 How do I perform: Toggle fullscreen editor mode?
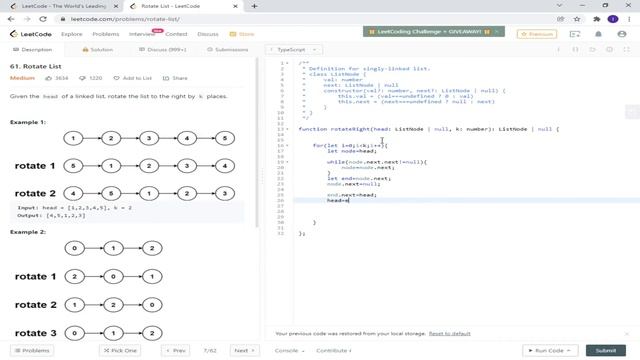point(627,49)
